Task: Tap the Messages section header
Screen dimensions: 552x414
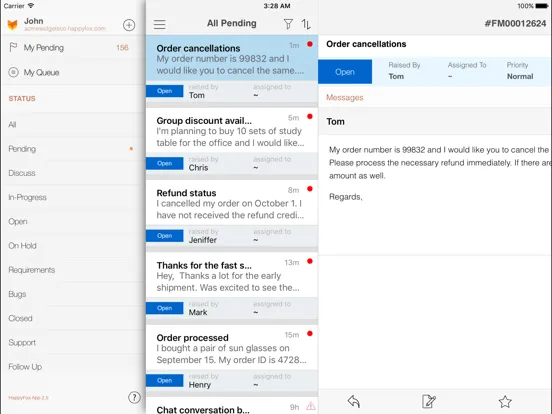Action: coord(345,98)
